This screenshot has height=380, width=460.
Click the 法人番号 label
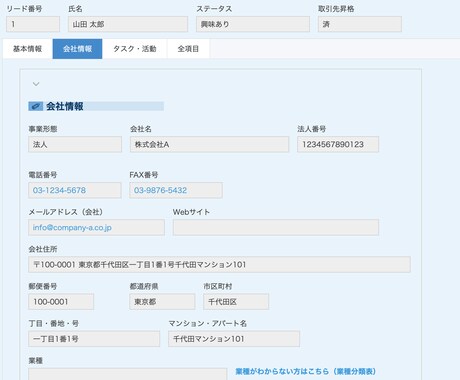point(312,129)
